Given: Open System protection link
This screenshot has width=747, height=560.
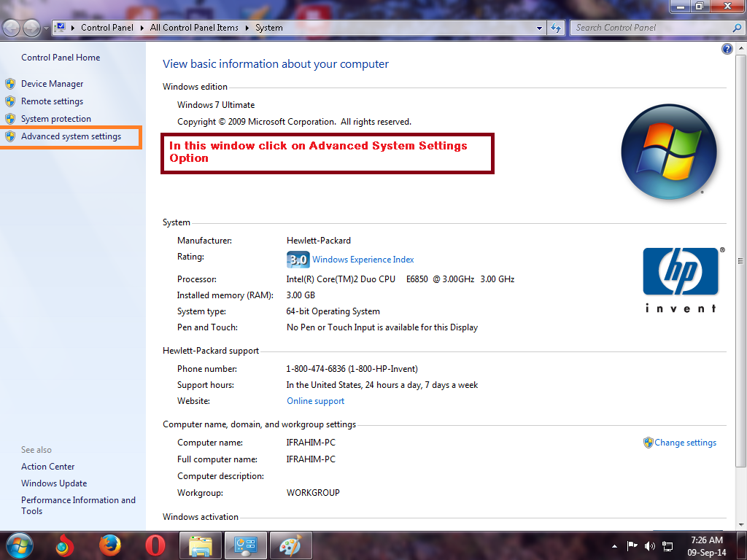Looking at the screenshot, I should [55, 119].
